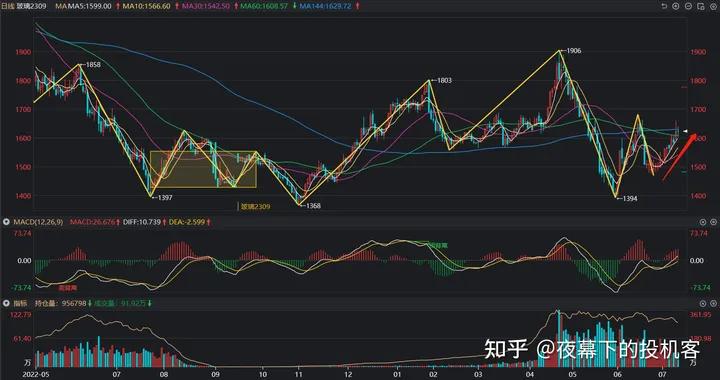Click first round icon right of 指标 panel header

pyautogui.click(x=703, y=304)
